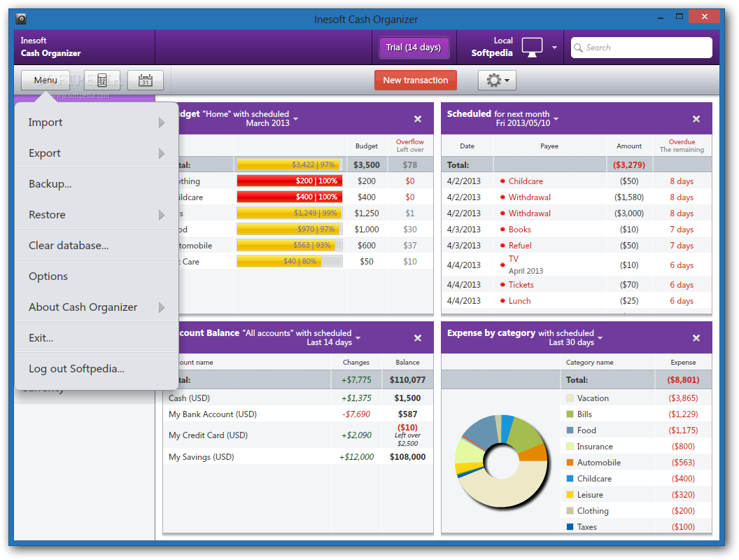The width and height of the screenshot is (739, 560).
Task: Open the Scheduled widget date dropdown
Action: point(556,118)
